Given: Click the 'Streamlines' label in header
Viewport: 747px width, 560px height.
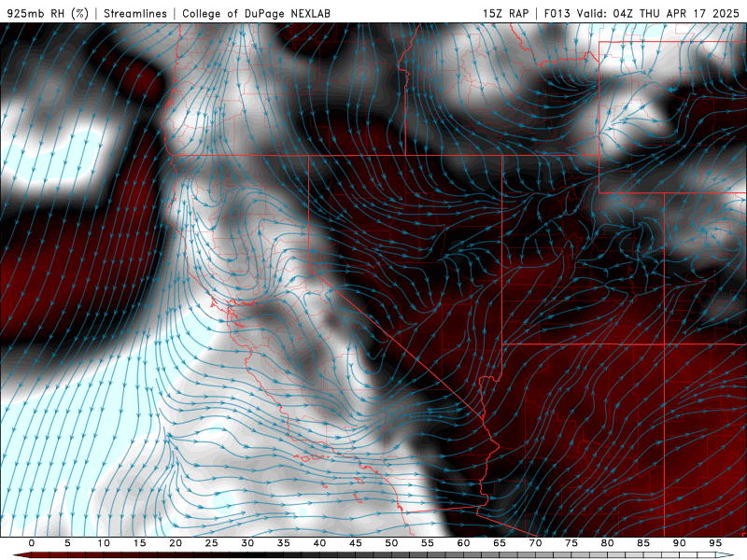Looking at the screenshot, I should (x=135, y=13).
